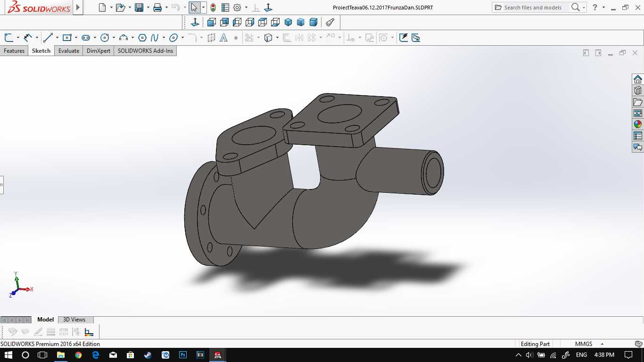This screenshot has width=644, height=362.
Task: Toggle the Select arrow tool
Action: (x=194, y=8)
